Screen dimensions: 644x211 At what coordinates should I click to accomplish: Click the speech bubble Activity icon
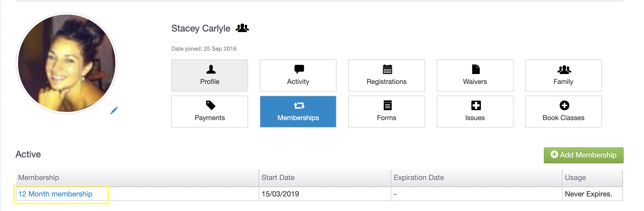click(x=299, y=69)
